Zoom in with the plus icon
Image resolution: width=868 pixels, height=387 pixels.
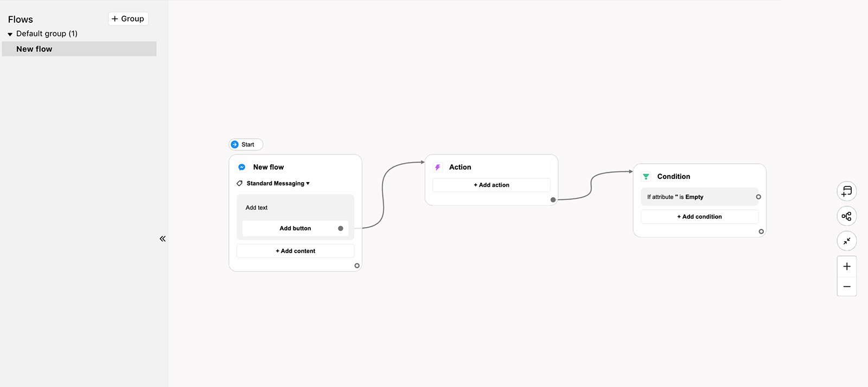pos(846,266)
